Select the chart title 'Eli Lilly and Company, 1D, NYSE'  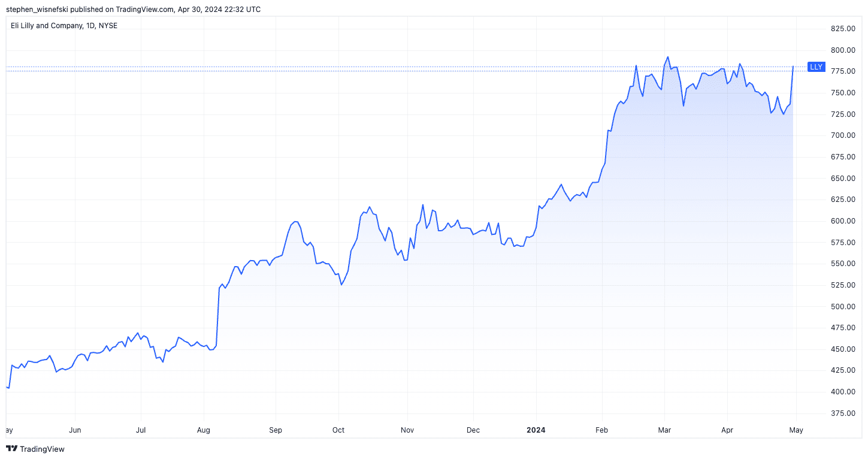pyautogui.click(x=64, y=26)
